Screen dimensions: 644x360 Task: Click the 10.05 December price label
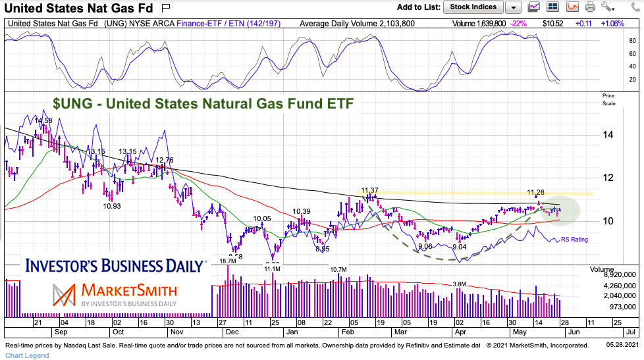point(262,219)
